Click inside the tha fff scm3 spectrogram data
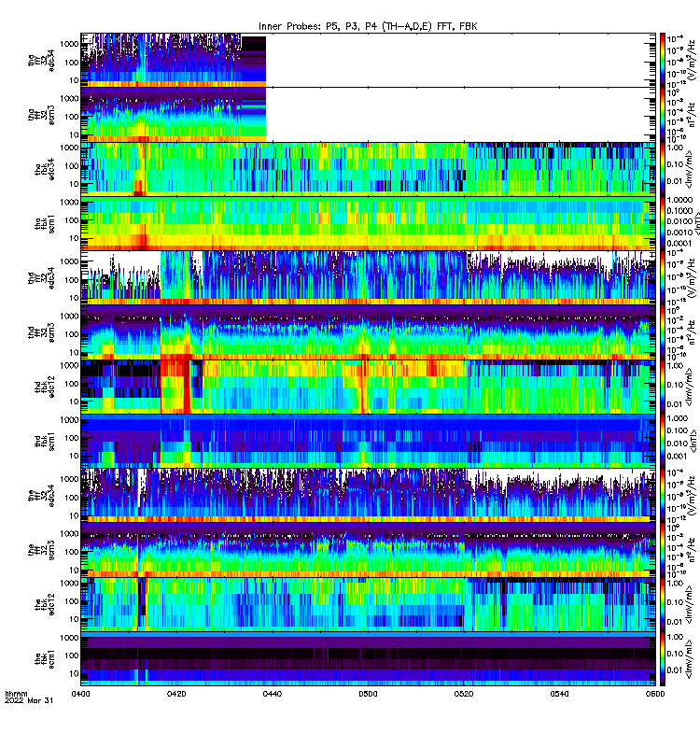The height and width of the screenshot is (747, 700). [x=174, y=115]
